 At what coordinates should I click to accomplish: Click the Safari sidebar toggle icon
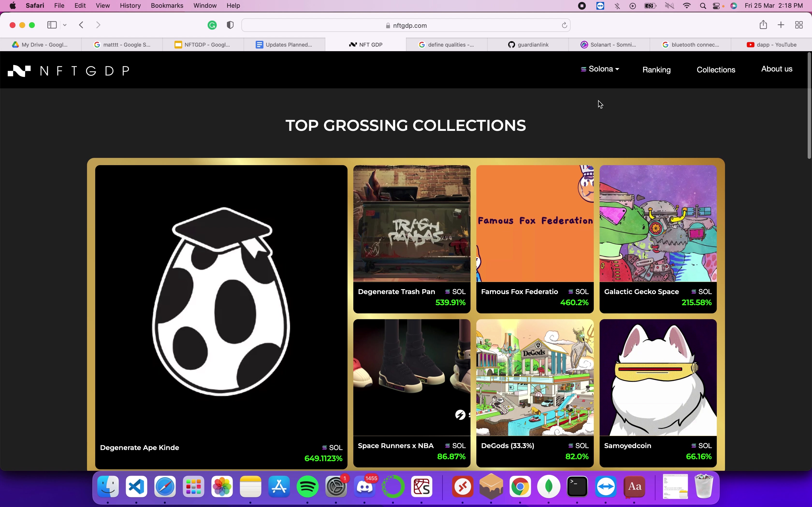coord(52,25)
